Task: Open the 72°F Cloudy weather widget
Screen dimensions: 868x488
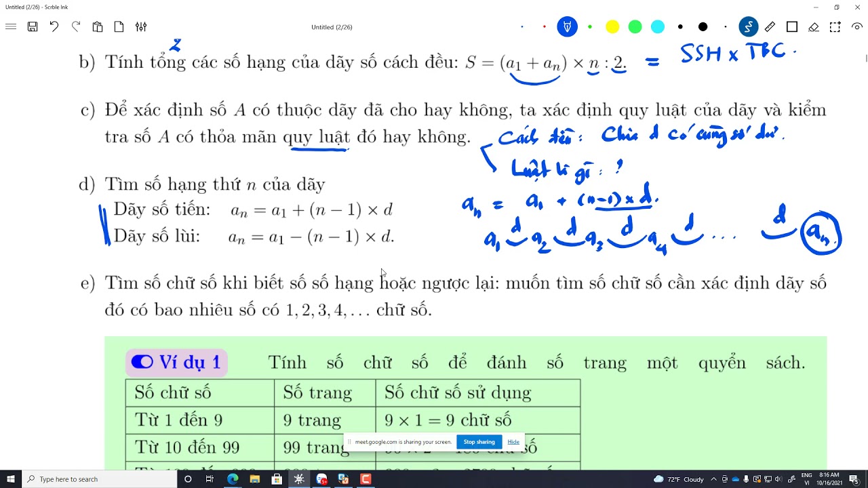Action: tap(679, 479)
